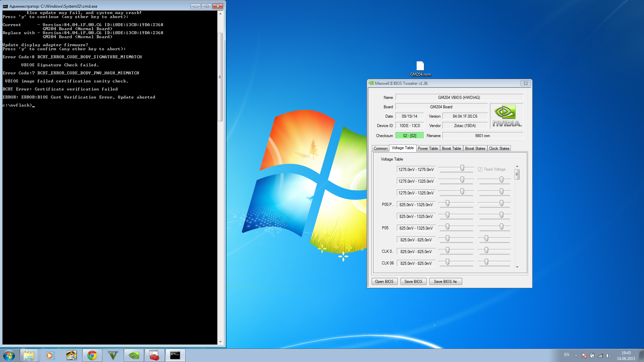This screenshot has width=644, height=362.
Task: Click the Open BIOS button
Action: [x=384, y=282]
